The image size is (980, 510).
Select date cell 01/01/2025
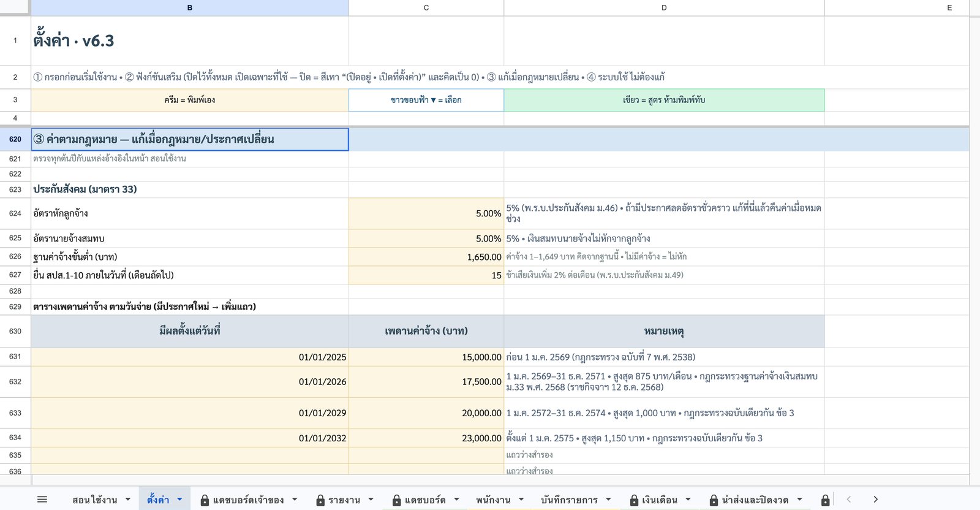(x=190, y=357)
